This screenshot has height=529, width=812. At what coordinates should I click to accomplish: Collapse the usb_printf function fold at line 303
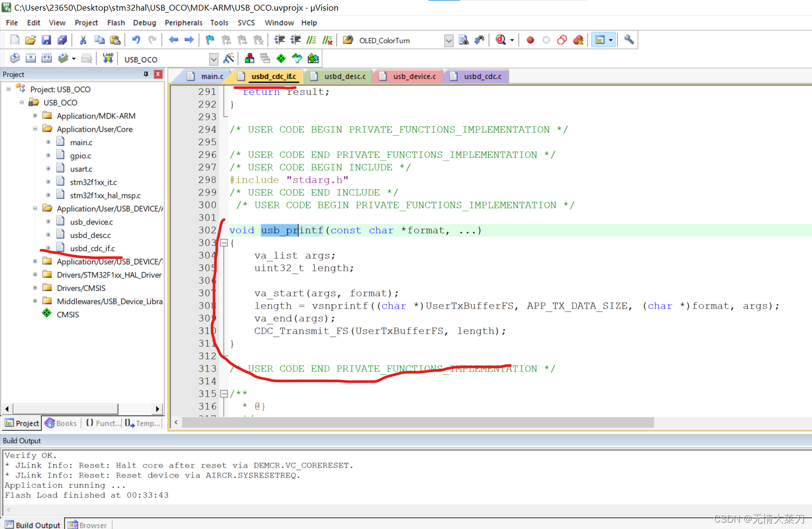point(224,243)
